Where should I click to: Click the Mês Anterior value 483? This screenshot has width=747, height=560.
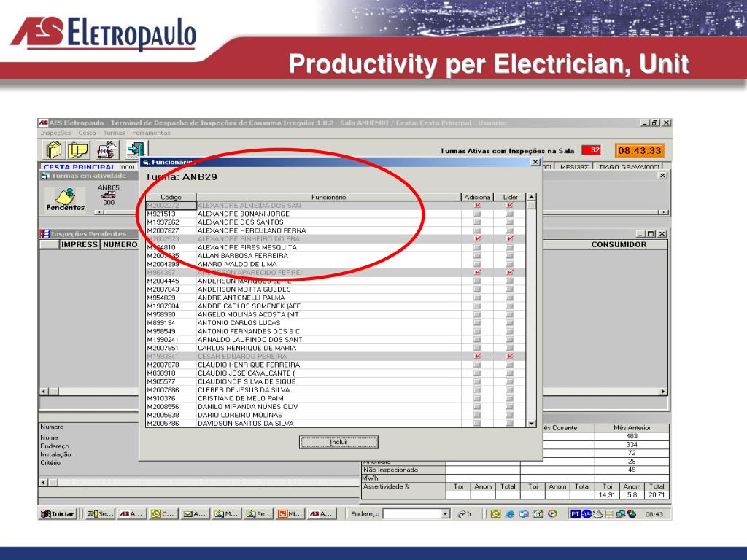632,436
